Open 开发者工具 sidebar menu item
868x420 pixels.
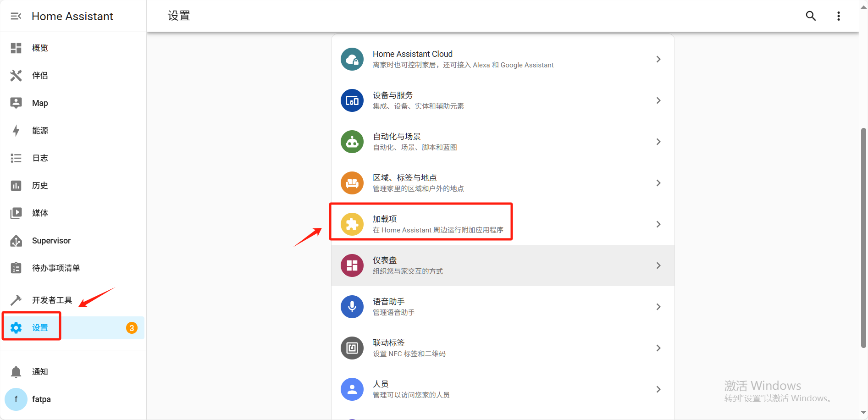pyautogui.click(x=73, y=300)
